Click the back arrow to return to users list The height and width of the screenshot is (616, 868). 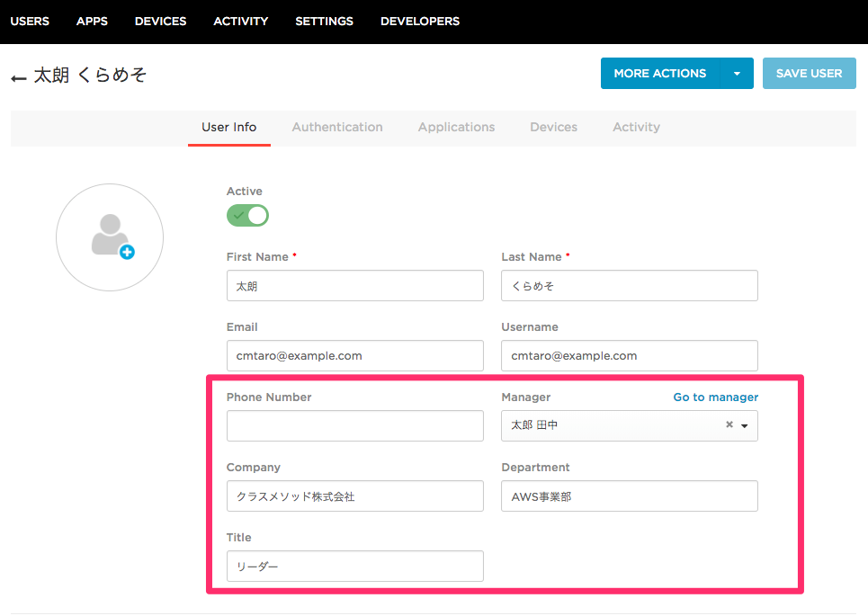point(18,77)
